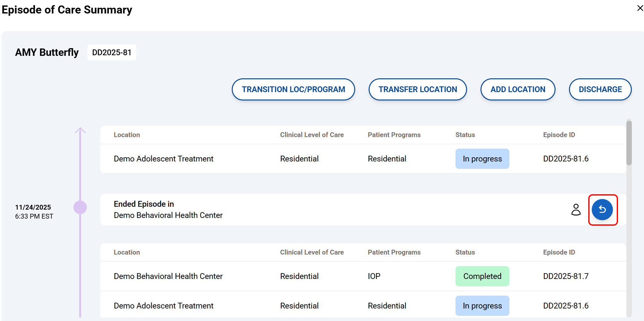Screen dimensions: 644x321
Task: Click the Completed status badge
Action: coord(482,276)
